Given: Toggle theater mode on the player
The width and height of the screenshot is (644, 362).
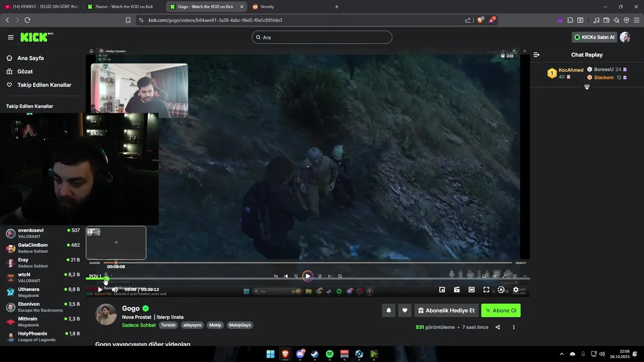Looking at the screenshot, I should coord(471,290).
